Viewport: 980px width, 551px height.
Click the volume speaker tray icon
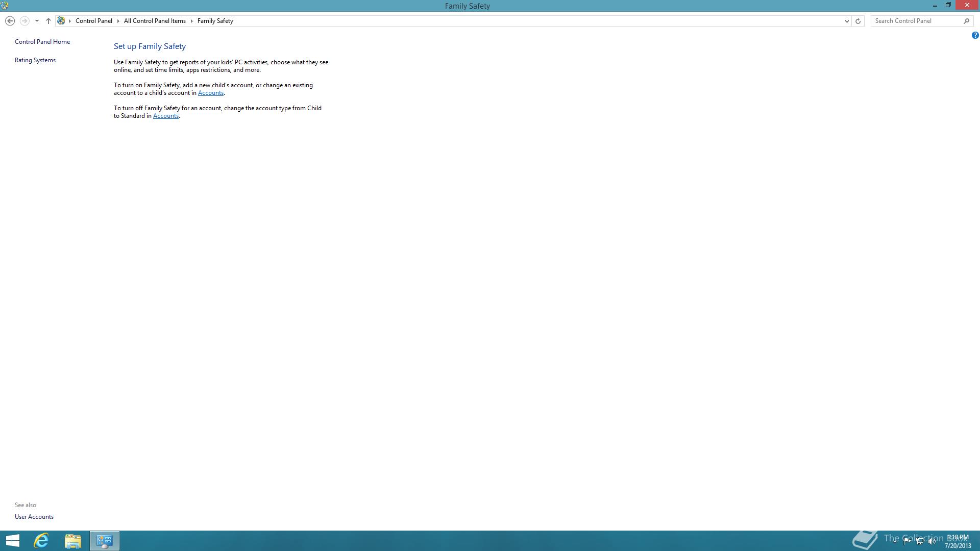(932, 541)
